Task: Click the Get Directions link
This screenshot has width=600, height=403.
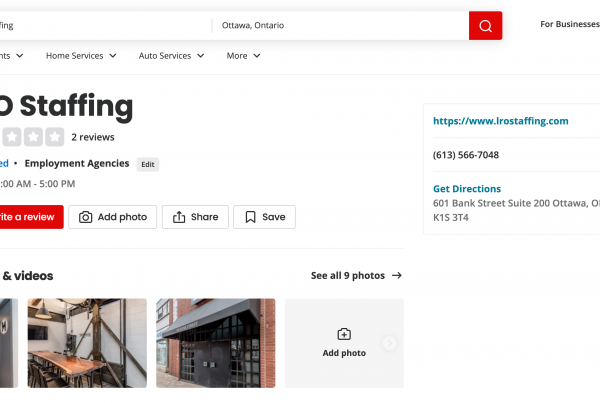Action: (x=467, y=188)
